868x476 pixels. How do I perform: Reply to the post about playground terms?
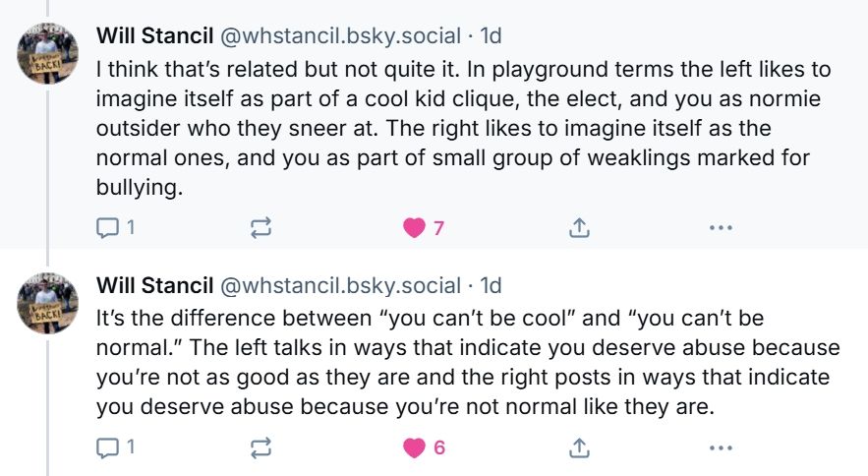[x=106, y=228]
